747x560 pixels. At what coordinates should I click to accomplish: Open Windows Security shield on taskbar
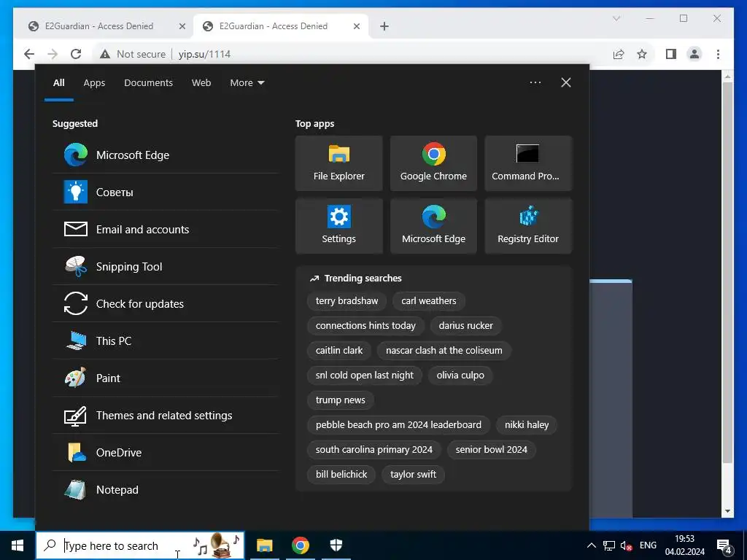pyautogui.click(x=336, y=545)
